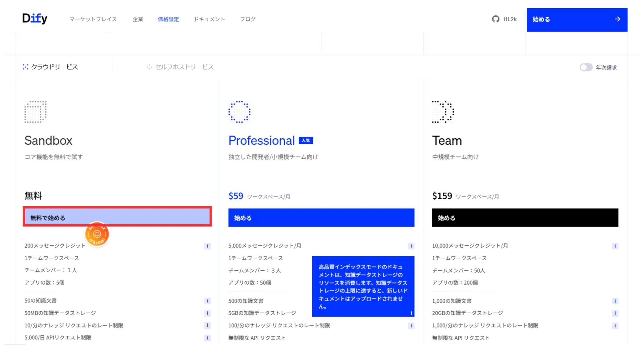
Task: Click 5GBの知識データストレージ text
Action: 262,313
